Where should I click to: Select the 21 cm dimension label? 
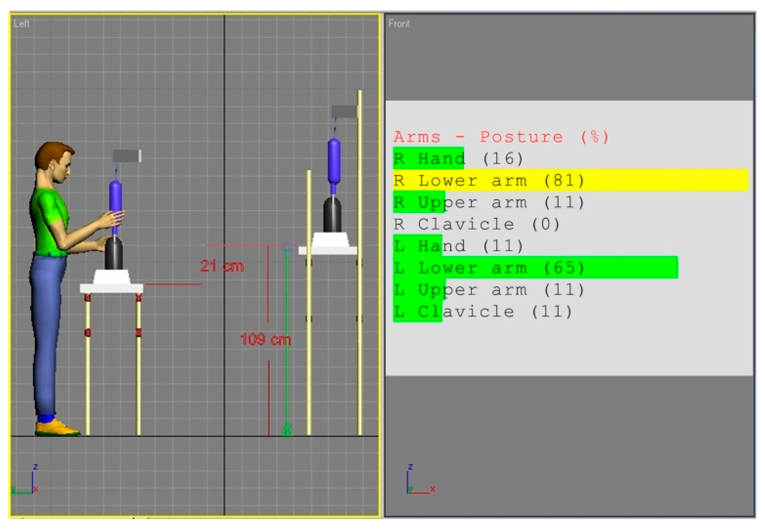point(222,266)
